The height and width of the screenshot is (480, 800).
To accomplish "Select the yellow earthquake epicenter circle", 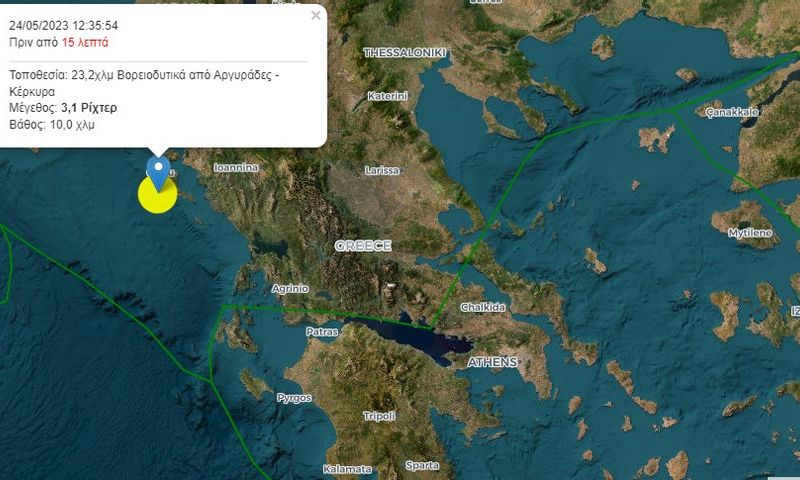I will pyautogui.click(x=158, y=195).
